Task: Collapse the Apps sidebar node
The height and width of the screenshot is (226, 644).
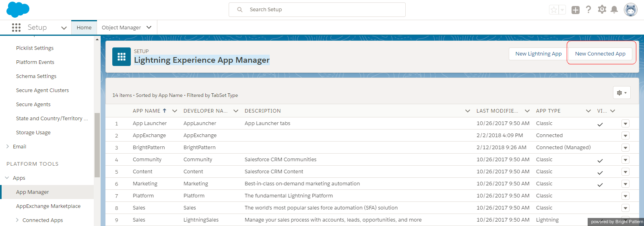Action: (7, 178)
